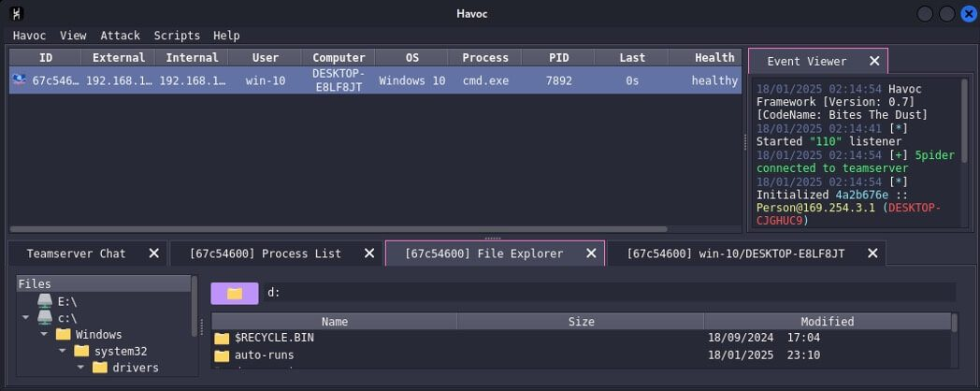
Task: Close the Event Viewer tab
Action: [874, 61]
